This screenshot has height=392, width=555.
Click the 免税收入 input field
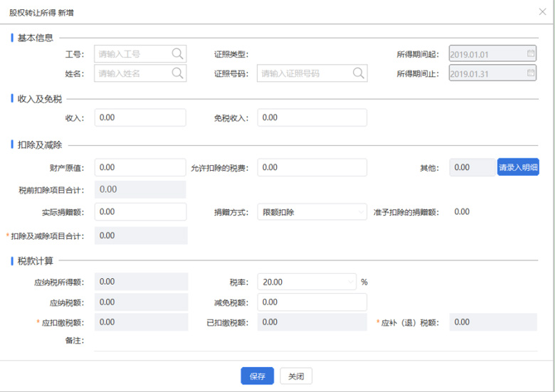312,117
